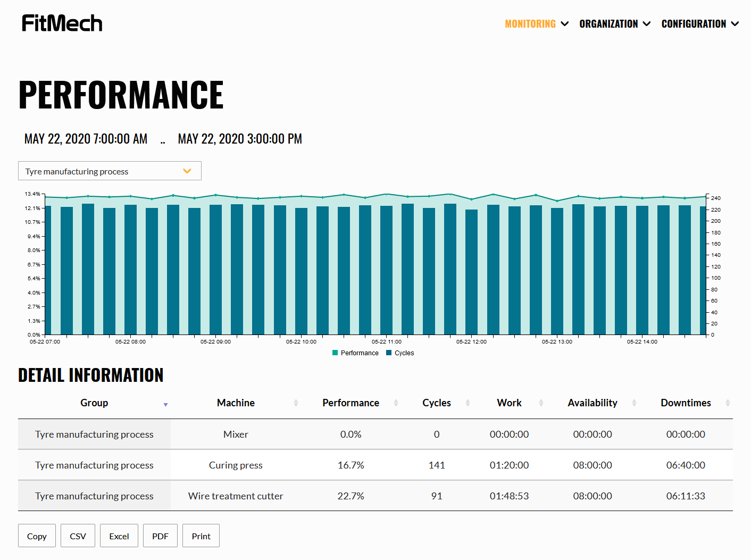Select the Group column header
The height and width of the screenshot is (560, 751).
click(x=94, y=403)
